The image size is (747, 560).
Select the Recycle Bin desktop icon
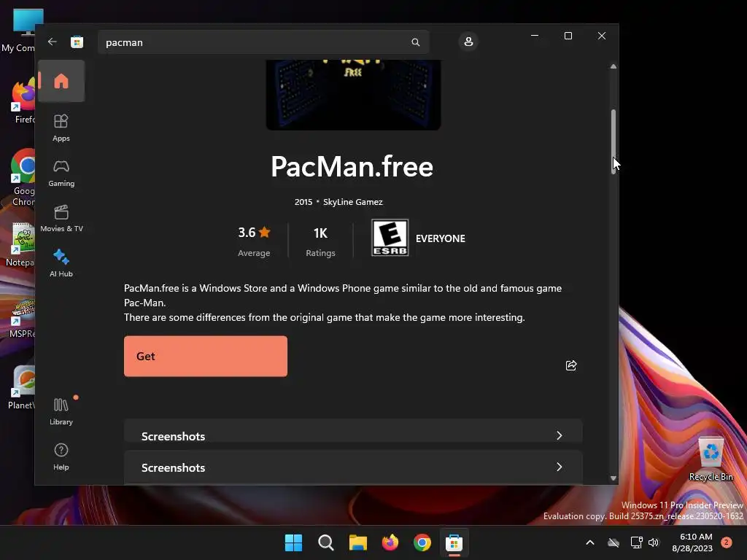711,459
